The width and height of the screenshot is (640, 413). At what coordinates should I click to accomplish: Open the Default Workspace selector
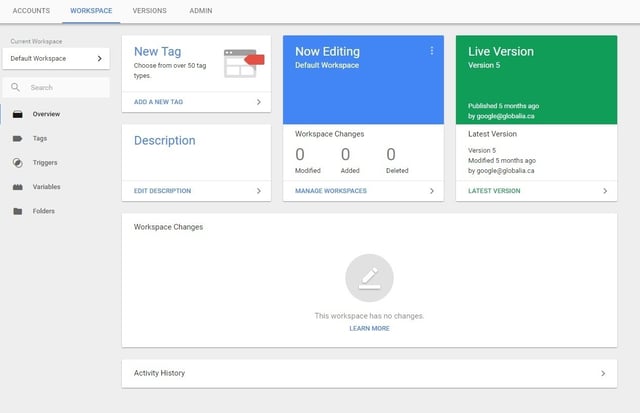56,58
